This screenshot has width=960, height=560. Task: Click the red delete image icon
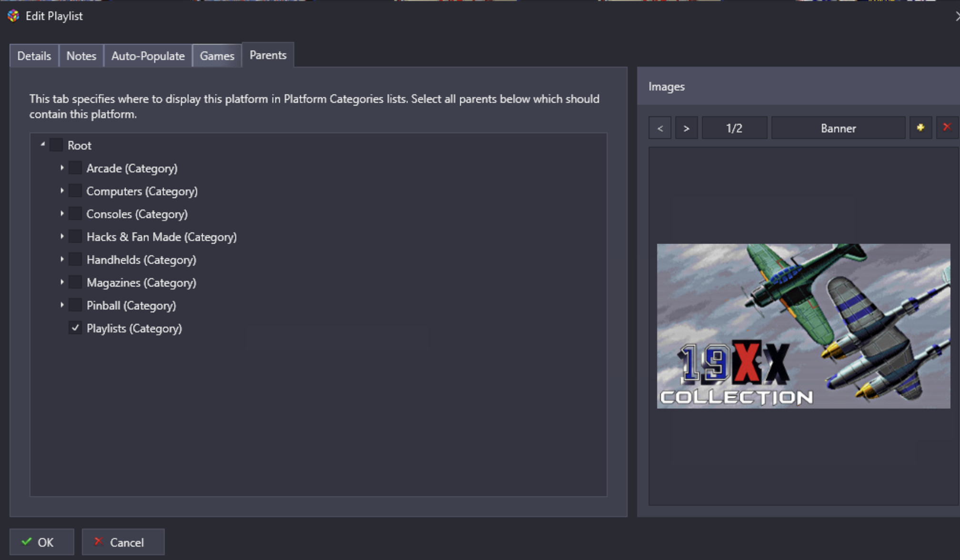click(947, 128)
